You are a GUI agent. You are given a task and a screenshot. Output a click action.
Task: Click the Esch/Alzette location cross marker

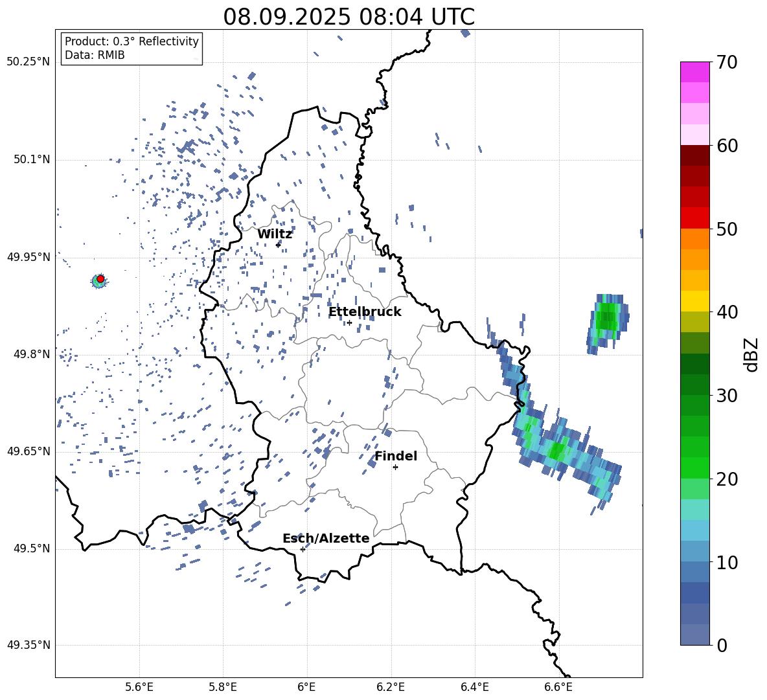click(303, 549)
